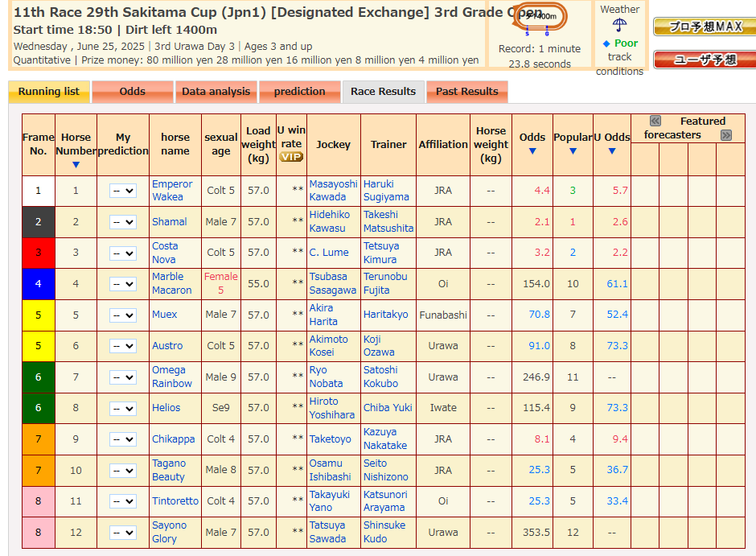Image resolution: width=756 pixels, height=556 pixels.
Task: Sort by U Odds column arrow
Action: pyautogui.click(x=612, y=151)
